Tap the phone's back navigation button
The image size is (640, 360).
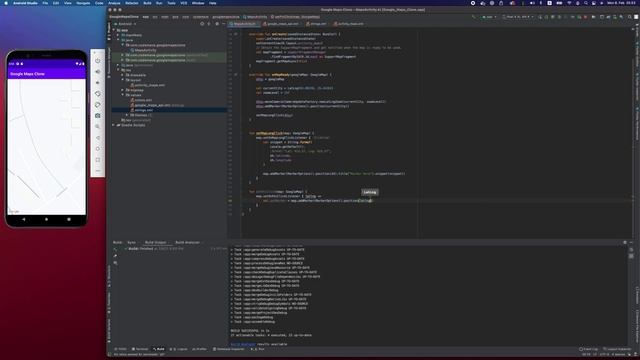click(24, 220)
